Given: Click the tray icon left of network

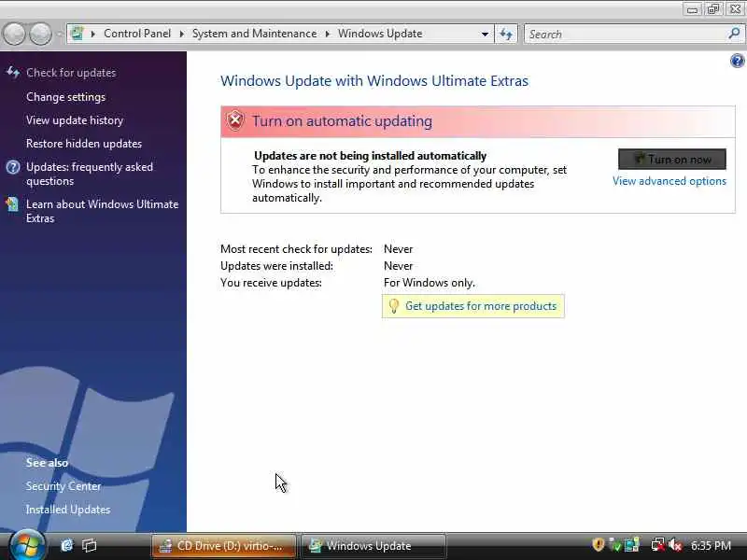Looking at the screenshot, I should pos(632,545).
